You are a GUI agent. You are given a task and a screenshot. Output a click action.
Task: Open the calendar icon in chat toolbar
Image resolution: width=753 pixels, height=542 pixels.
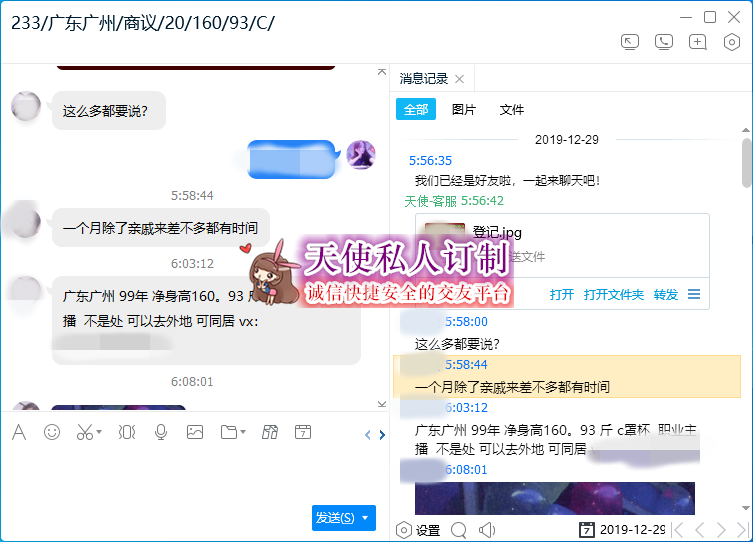coord(303,432)
